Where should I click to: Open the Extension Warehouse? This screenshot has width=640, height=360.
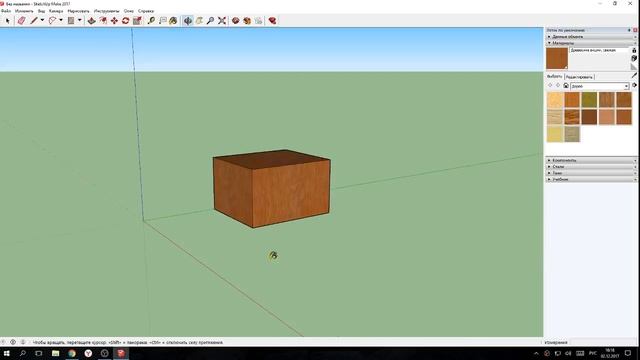point(247,20)
